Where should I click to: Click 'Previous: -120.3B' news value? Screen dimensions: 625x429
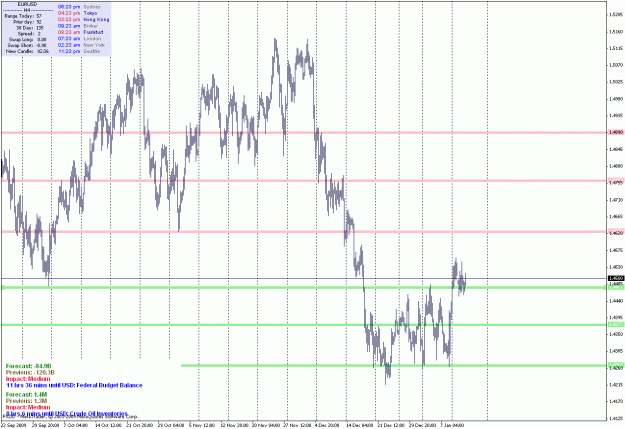click(30, 372)
